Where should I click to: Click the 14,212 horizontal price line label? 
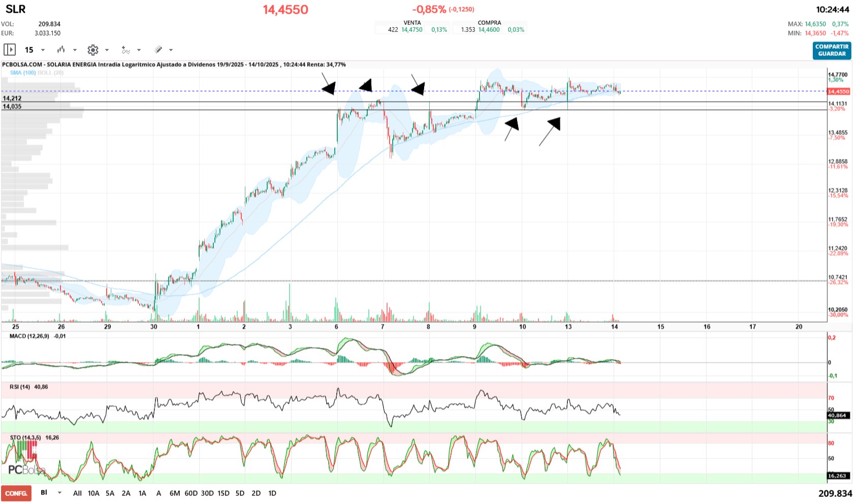click(12, 98)
